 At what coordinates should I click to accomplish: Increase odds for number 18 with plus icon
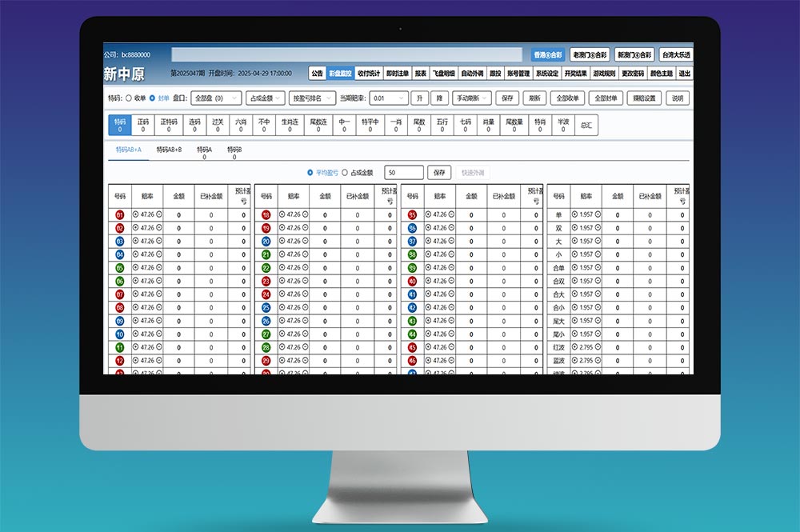coord(282,214)
